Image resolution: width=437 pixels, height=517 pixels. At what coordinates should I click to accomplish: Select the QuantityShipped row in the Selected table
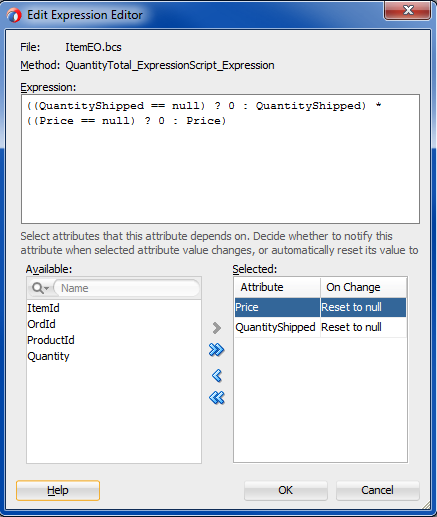coord(320,327)
